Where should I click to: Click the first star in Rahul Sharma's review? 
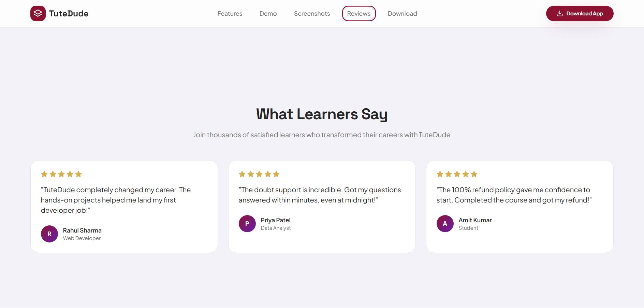(x=44, y=174)
